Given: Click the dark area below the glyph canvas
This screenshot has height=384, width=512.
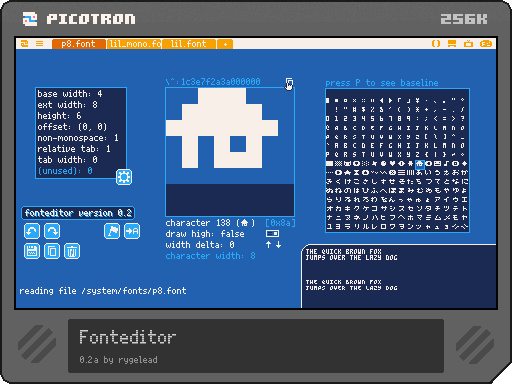Looking at the screenshot, I should click(x=230, y=200).
